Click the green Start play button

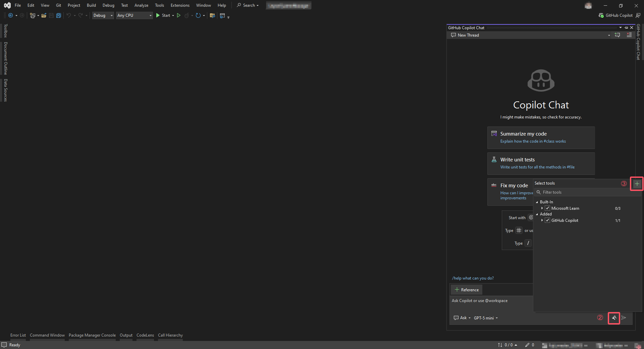(x=158, y=15)
